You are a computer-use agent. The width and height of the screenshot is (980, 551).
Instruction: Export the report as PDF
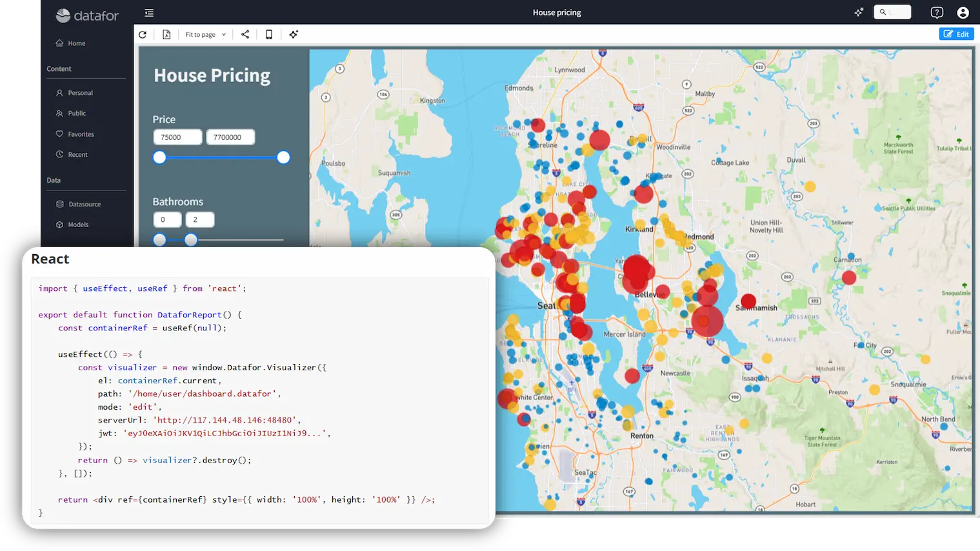click(x=166, y=35)
